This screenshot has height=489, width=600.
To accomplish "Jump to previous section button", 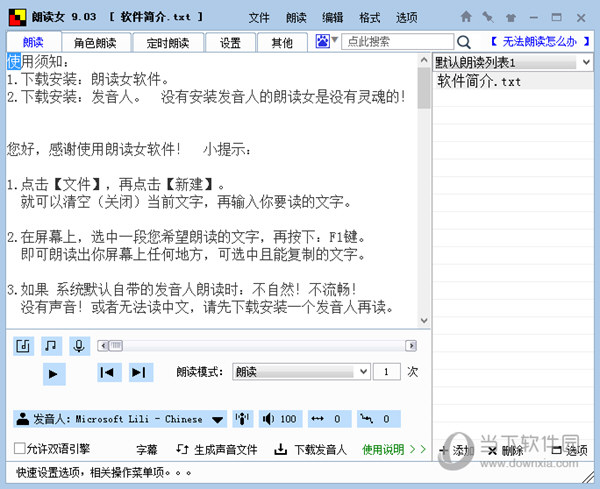I will [109, 372].
